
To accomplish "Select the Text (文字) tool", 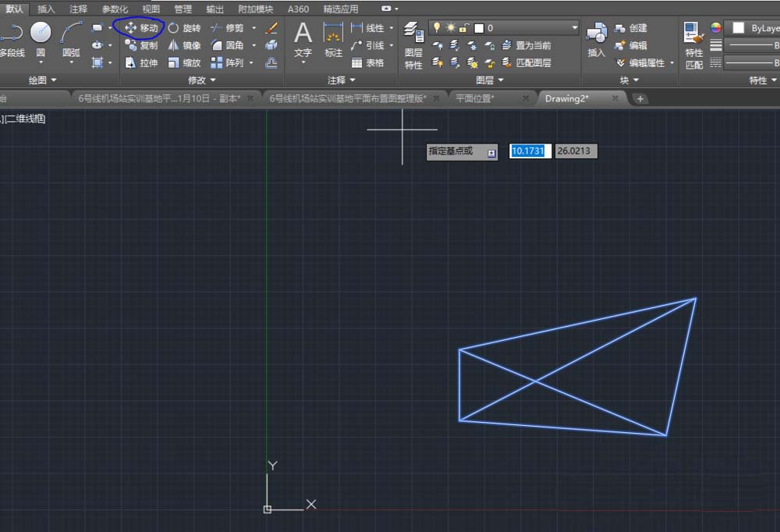I will [303, 39].
